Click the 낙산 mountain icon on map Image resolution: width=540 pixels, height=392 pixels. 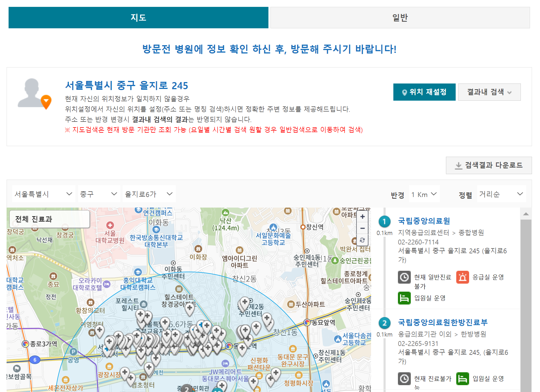(226, 212)
